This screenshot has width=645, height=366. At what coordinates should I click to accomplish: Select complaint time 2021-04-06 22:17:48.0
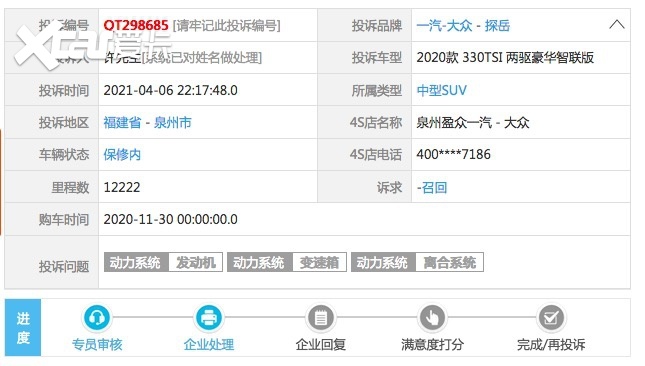(x=170, y=90)
